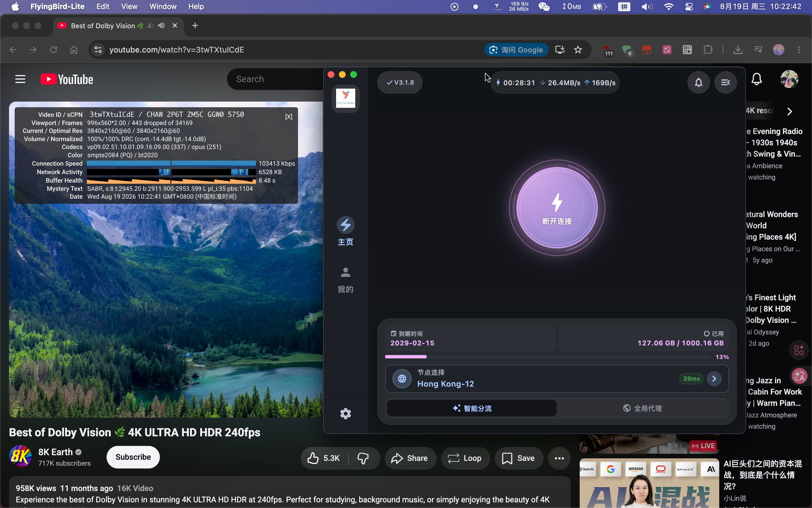Viewport: 812px width, 508px height.
Task: Collapse the FlyingBird sidebar menu icon
Action: click(x=725, y=82)
